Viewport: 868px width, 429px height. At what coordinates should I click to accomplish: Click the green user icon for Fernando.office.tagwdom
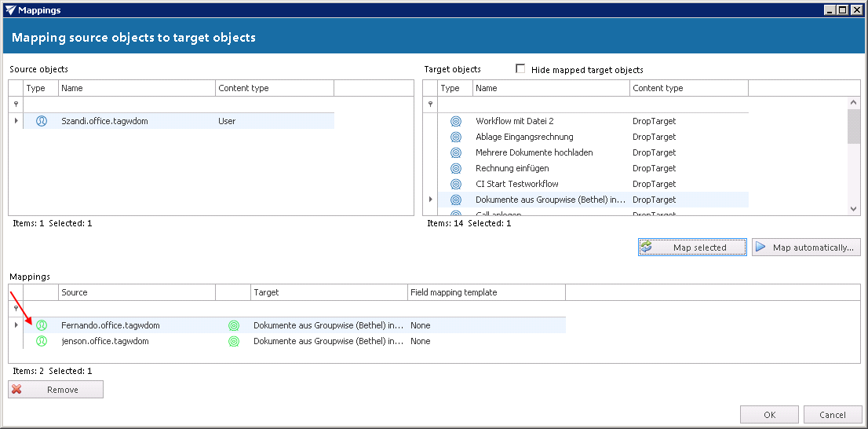42,325
